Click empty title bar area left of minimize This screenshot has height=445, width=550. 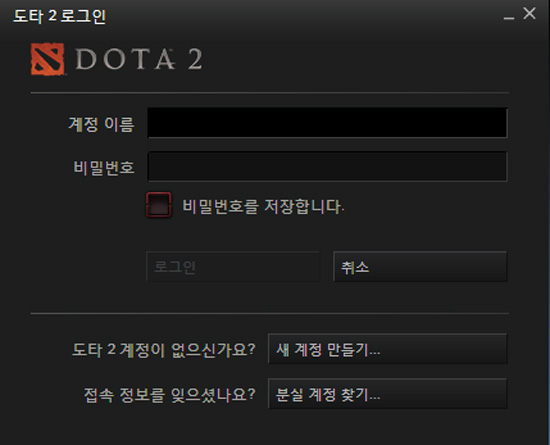click(x=302, y=16)
